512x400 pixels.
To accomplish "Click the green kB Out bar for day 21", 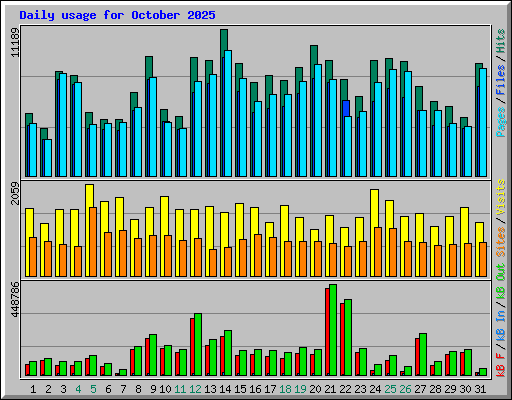I will point(333,330).
